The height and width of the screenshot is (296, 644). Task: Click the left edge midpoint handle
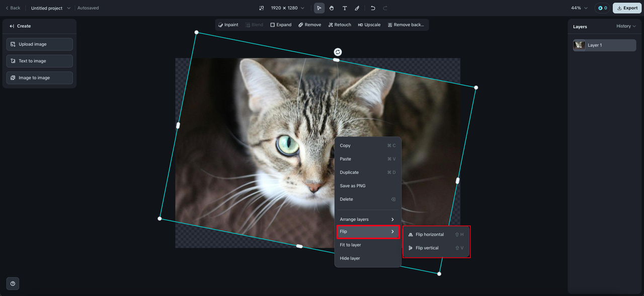click(178, 125)
